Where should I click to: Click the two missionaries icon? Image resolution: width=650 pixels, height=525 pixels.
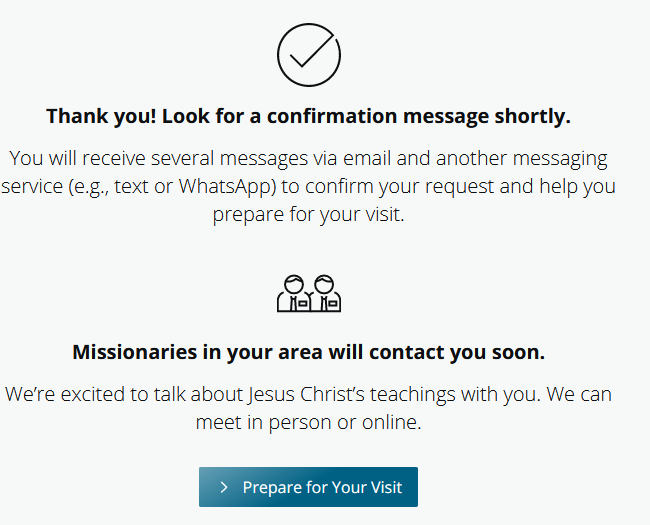309,292
